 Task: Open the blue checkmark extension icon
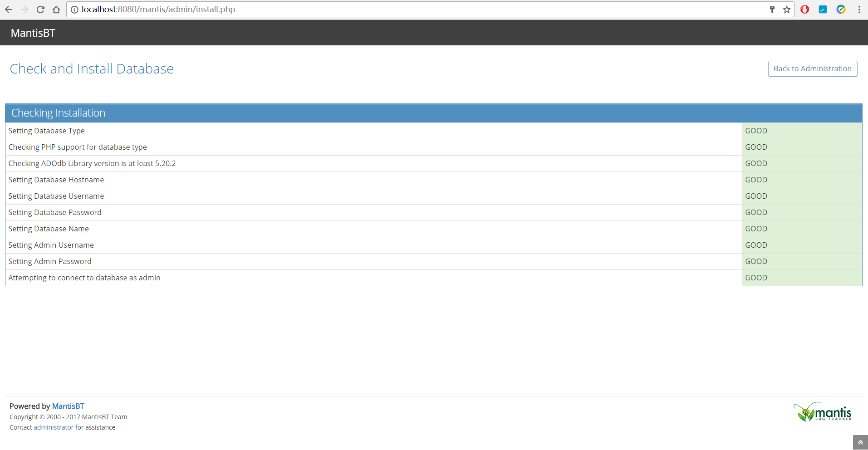click(x=823, y=10)
